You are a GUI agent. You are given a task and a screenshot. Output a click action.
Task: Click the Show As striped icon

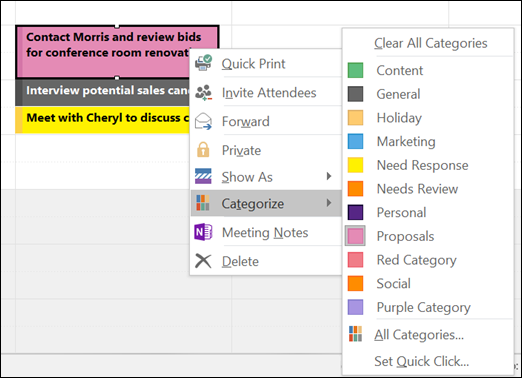pyautogui.click(x=203, y=176)
